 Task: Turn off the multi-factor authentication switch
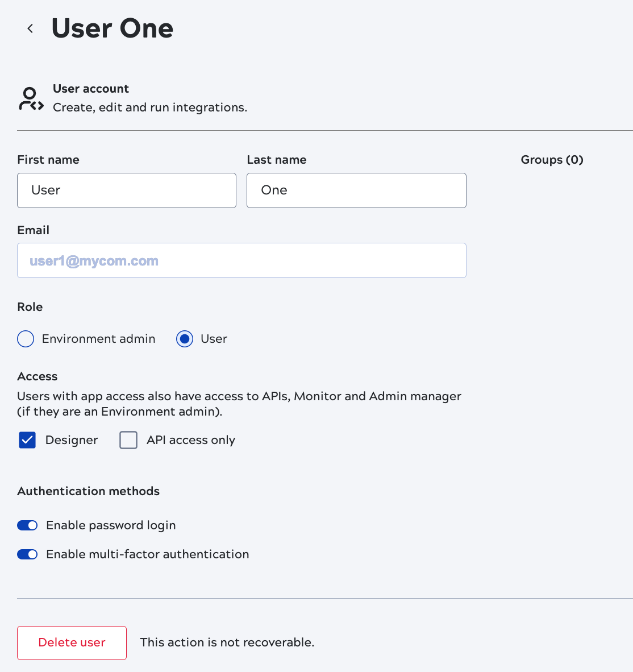coord(27,554)
